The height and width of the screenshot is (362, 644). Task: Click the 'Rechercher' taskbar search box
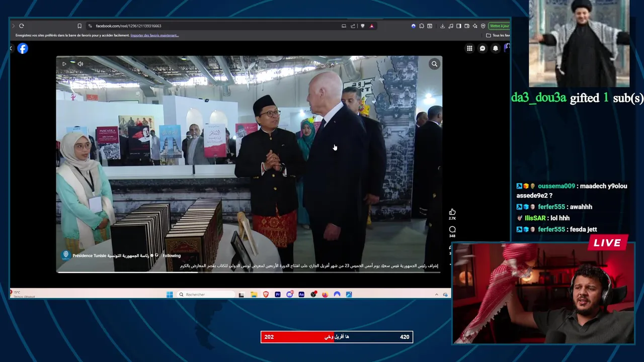click(206, 295)
